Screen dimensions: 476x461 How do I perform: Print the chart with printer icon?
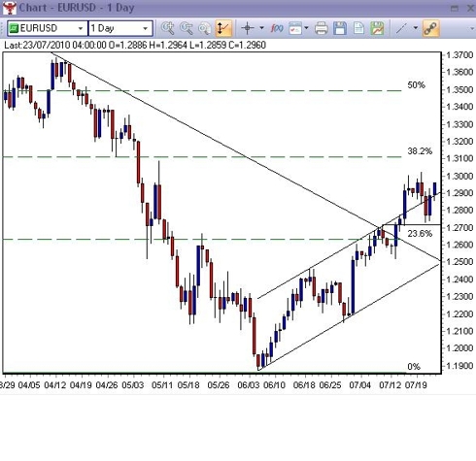[x=322, y=28]
